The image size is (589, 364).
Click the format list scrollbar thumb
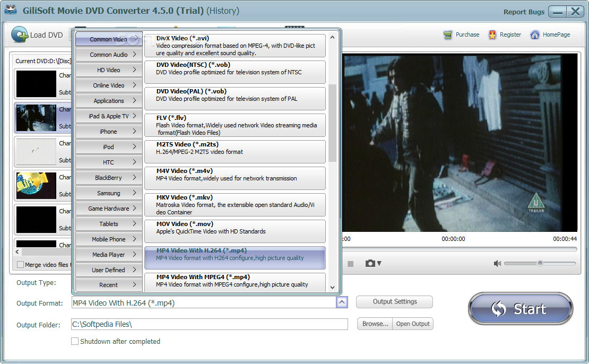[332, 123]
